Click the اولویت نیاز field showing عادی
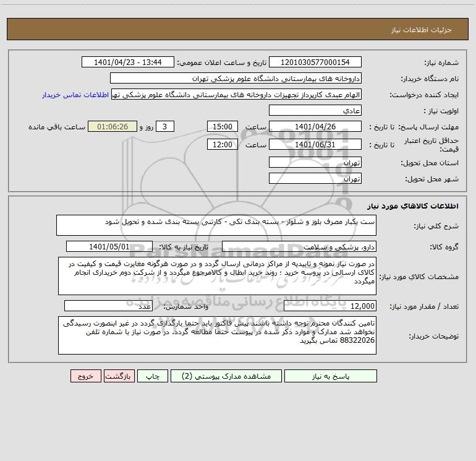476x461 pixels. point(315,110)
